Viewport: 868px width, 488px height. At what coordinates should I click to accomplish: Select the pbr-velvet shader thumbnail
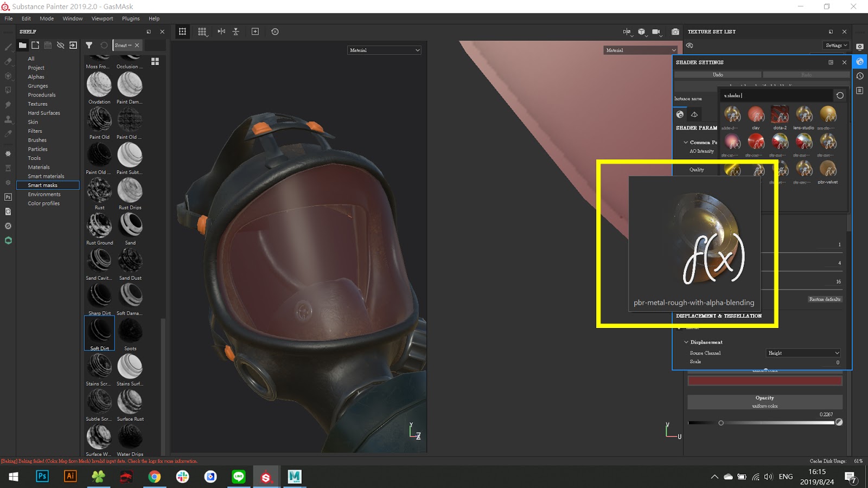point(828,171)
